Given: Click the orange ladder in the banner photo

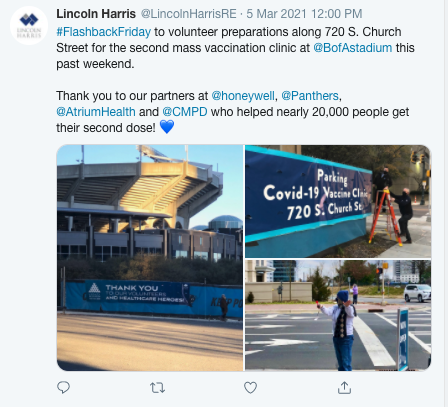Looking at the screenshot, I should click(x=386, y=217).
